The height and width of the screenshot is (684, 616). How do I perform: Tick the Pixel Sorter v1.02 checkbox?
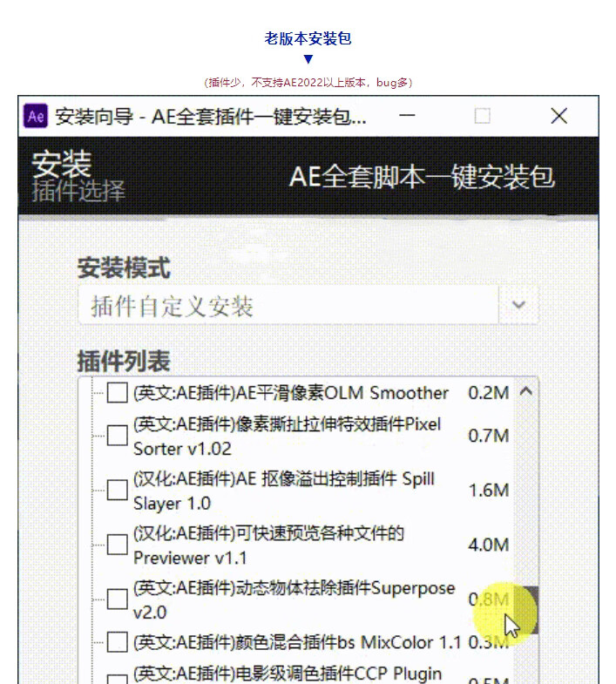tap(117, 436)
